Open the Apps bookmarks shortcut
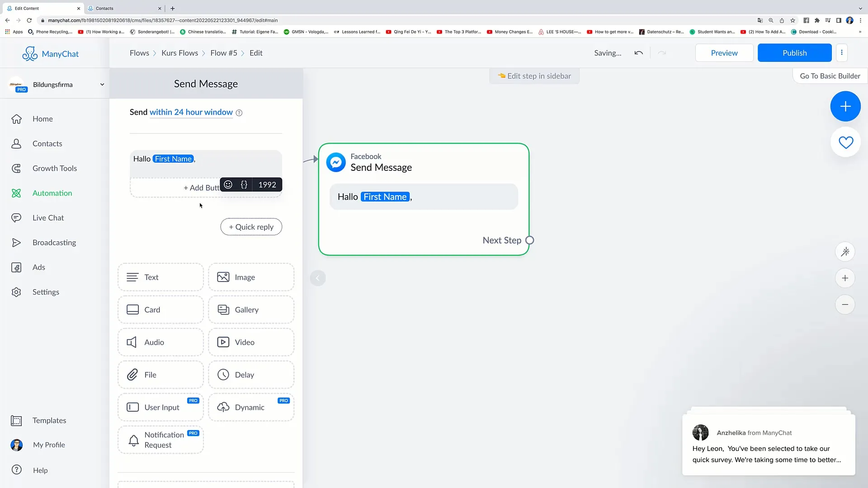This screenshot has width=868, height=488. pyautogui.click(x=14, y=32)
